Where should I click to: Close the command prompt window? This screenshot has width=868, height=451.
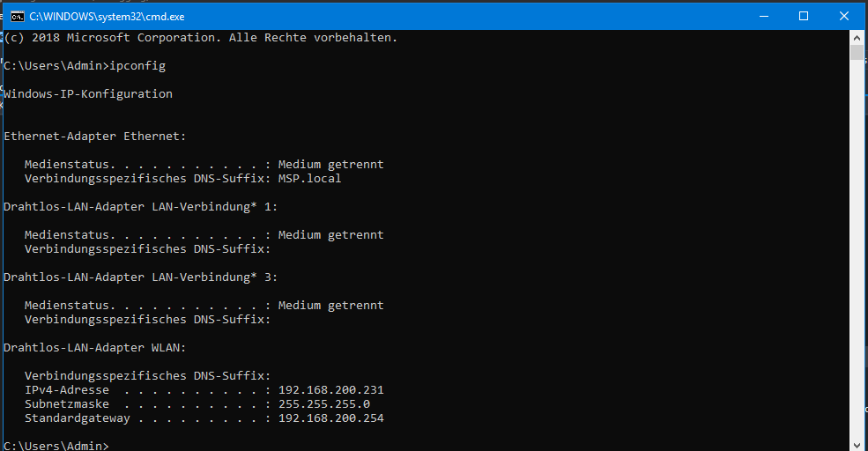tap(843, 16)
